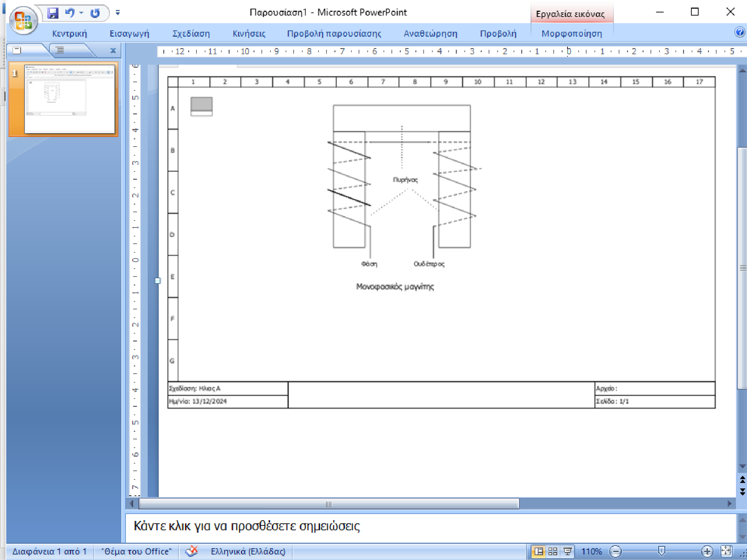Expand Quick Access Toolbar customize arrow
This screenshot has width=747, height=560.
pos(118,13)
